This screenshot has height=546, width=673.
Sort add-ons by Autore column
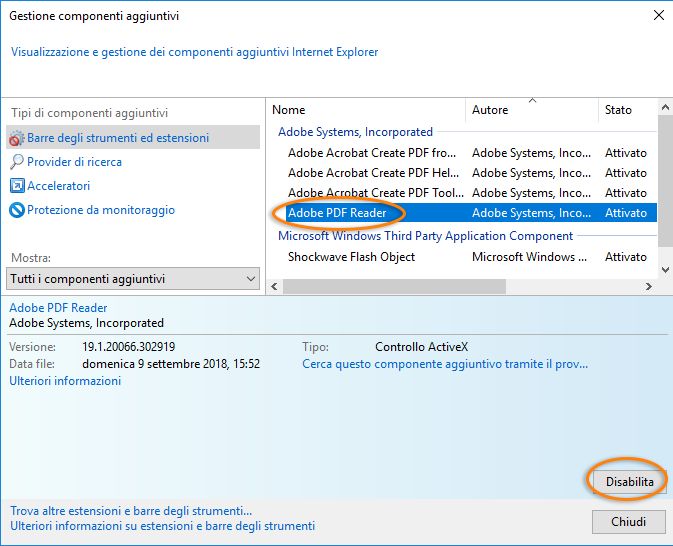[531, 110]
